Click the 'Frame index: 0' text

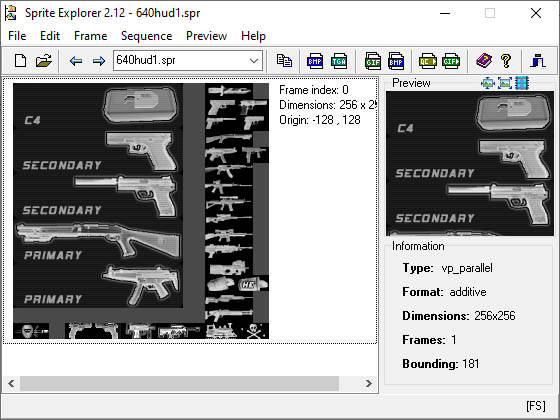tap(314, 90)
